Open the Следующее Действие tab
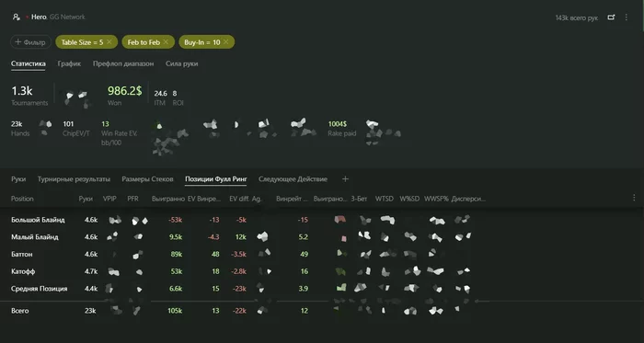 click(x=293, y=179)
